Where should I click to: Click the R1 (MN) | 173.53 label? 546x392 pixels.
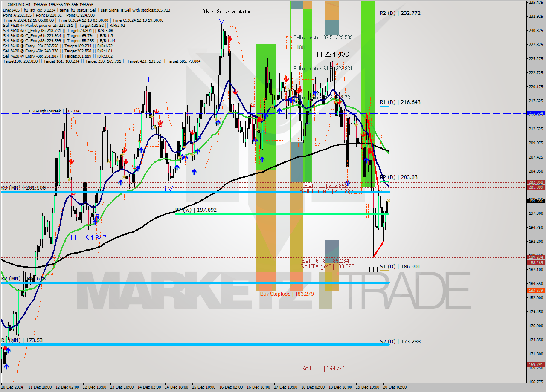point(22,340)
